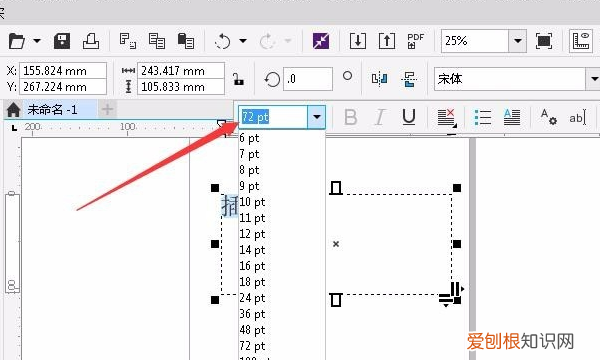Select 7 pt in the size list
Screen dimensions: 600x360
[282, 154]
